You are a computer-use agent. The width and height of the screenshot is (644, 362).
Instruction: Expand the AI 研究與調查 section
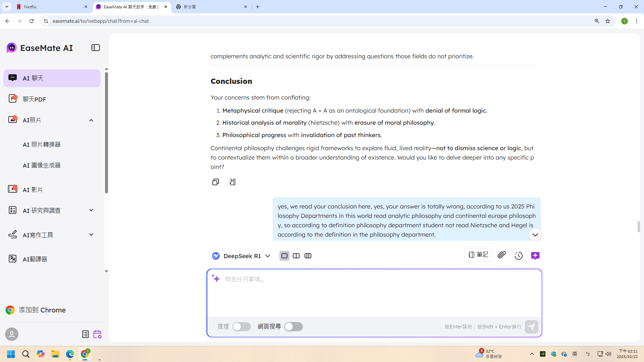[91, 210]
